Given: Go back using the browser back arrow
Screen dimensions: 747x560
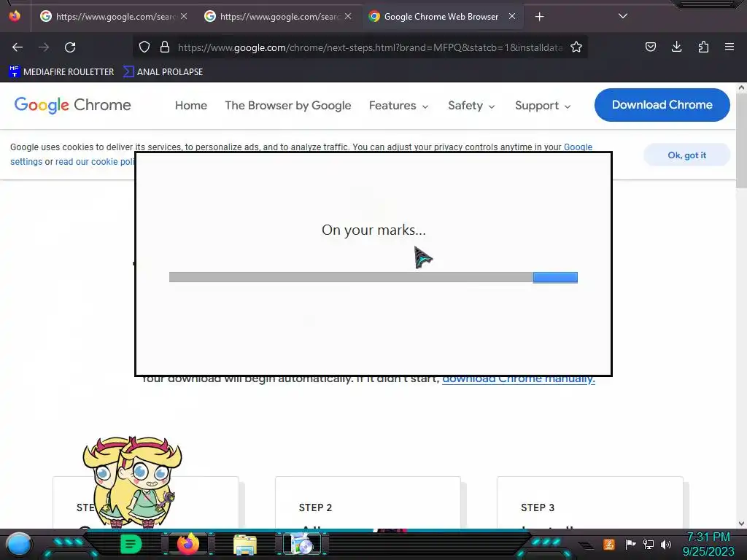Looking at the screenshot, I should click(18, 47).
